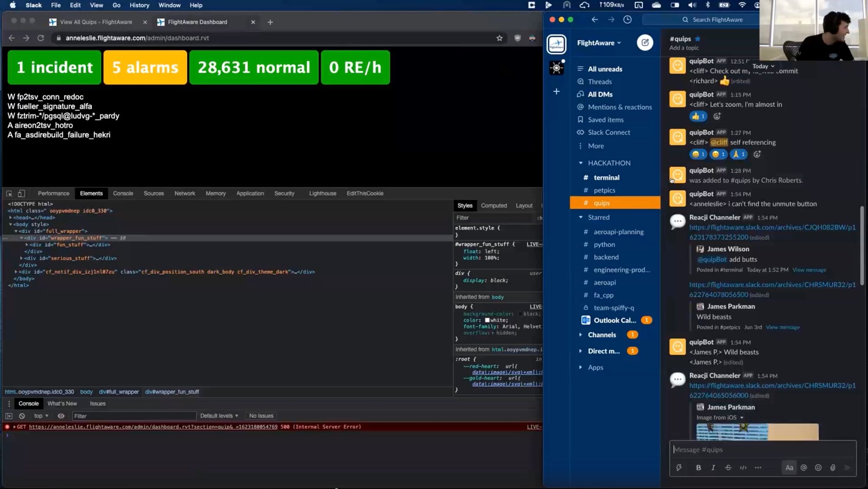Open Default levels dropdown in console
The height and width of the screenshot is (489, 868).
tap(219, 416)
